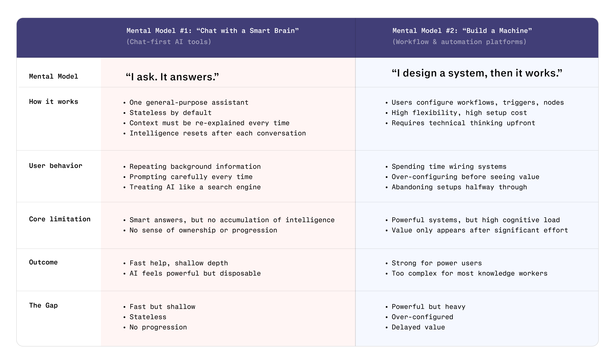Click the "Stateless" bullet in The Gap row

pos(148,317)
